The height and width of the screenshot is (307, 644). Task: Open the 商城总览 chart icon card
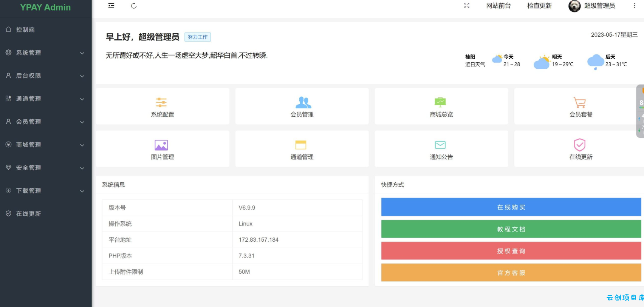[441, 106]
